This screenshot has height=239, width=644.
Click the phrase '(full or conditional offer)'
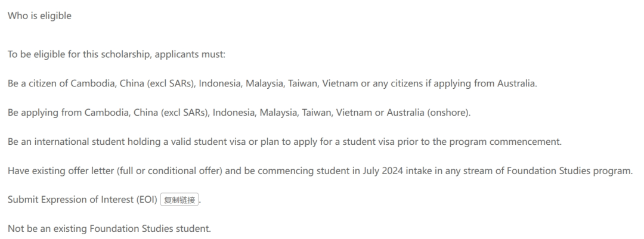click(169, 171)
